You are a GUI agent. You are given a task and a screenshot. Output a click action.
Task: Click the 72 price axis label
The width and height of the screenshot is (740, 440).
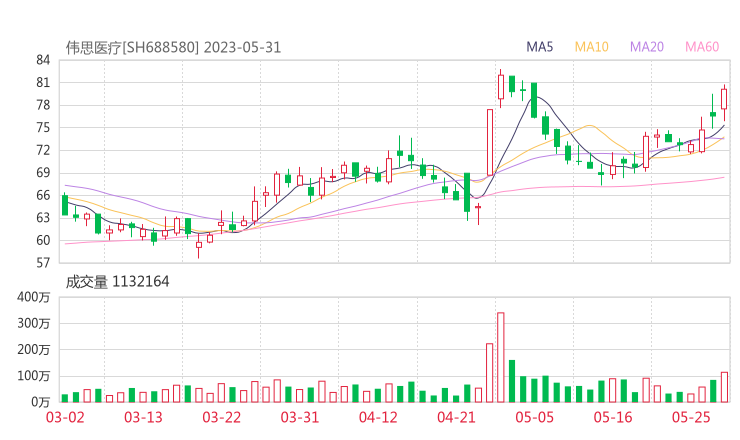pos(43,150)
